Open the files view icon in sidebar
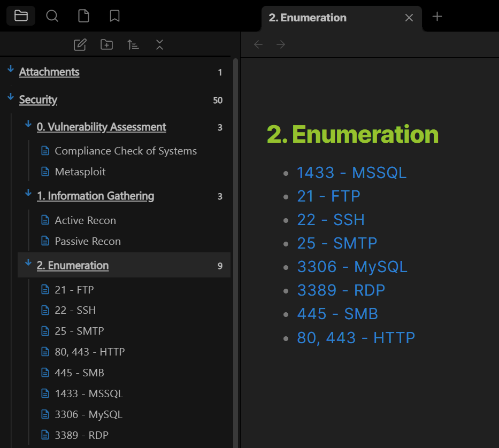 83,16
